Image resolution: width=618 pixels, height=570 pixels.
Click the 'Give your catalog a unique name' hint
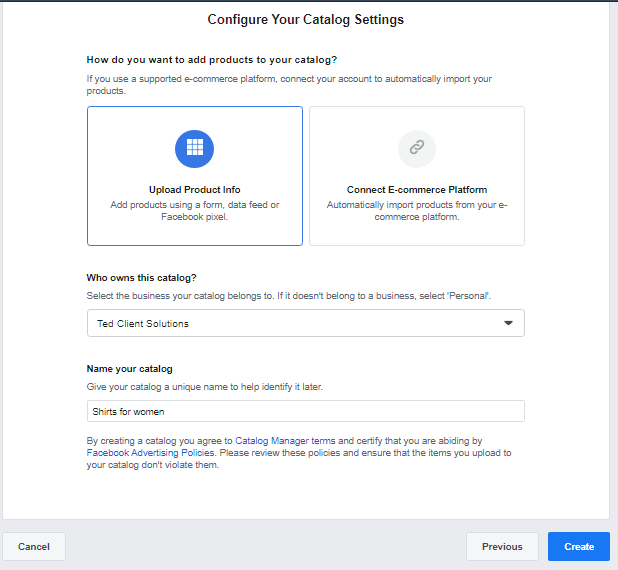[x=205, y=387]
